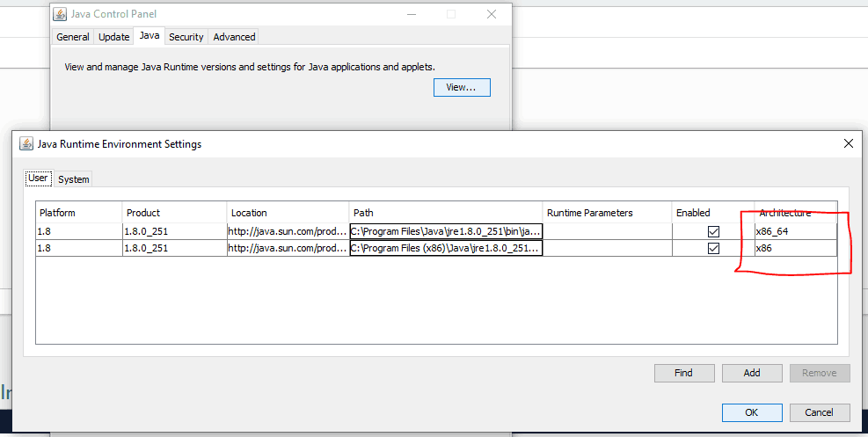Click the greyed-out Remove button
Viewport: 868px width, 437px height.
click(820, 373)
